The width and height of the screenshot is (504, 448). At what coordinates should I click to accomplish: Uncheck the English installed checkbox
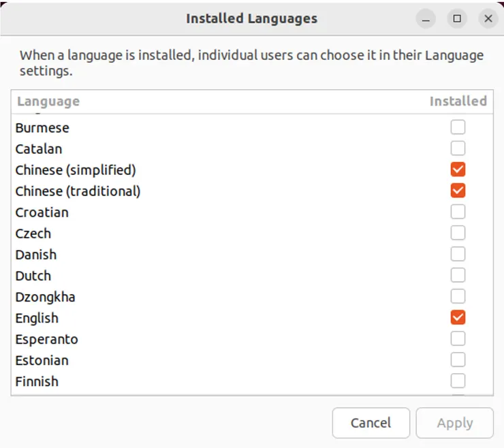pos(458,317)
